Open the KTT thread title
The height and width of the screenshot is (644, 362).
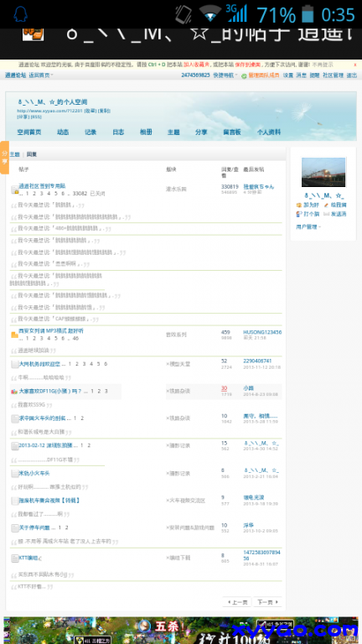[x=28, y=558]
